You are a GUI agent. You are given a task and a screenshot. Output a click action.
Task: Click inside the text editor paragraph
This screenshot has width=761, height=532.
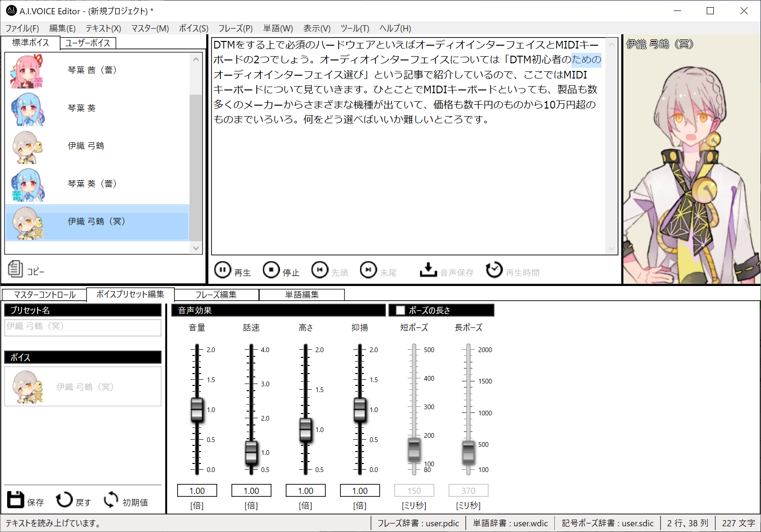(x=407, y=82)
